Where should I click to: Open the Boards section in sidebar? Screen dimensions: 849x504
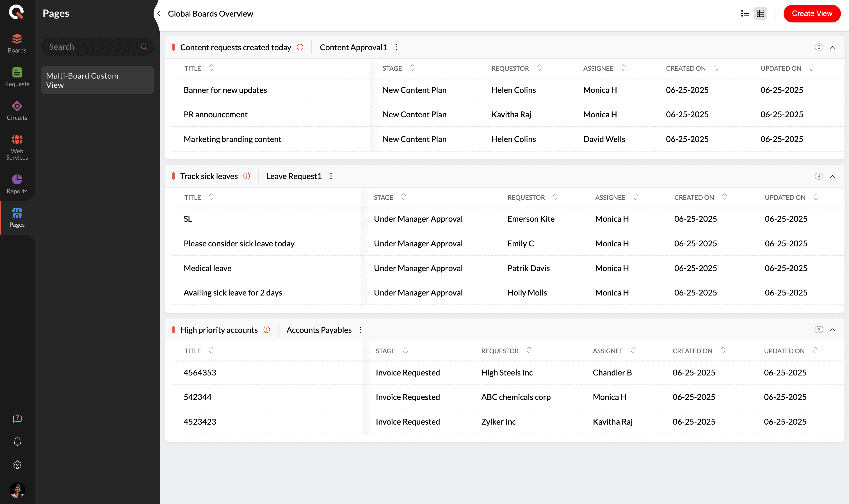click(17, 43)
